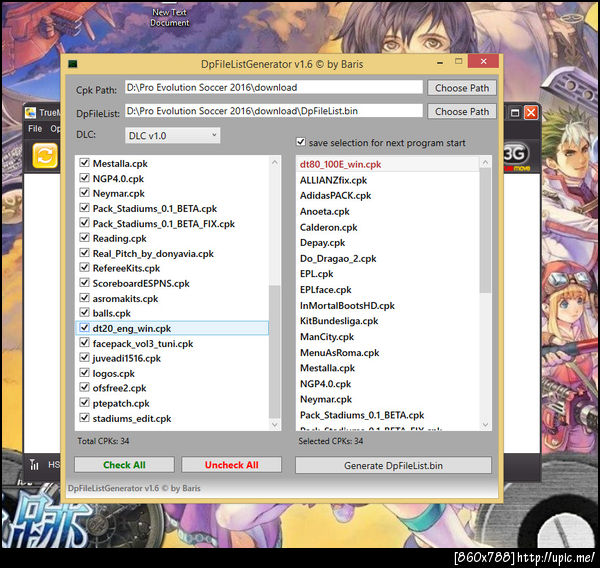The image size is (600, 568).
Task: Click the orange refresh icon in the window behind
Action: (45, 156)
